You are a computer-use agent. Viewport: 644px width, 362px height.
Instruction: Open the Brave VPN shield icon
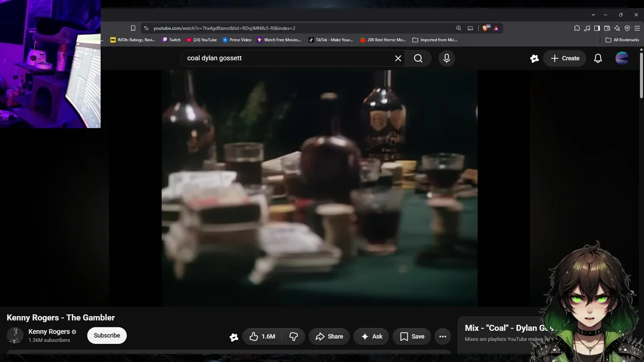pyautogui.click(x=627, y=28)
